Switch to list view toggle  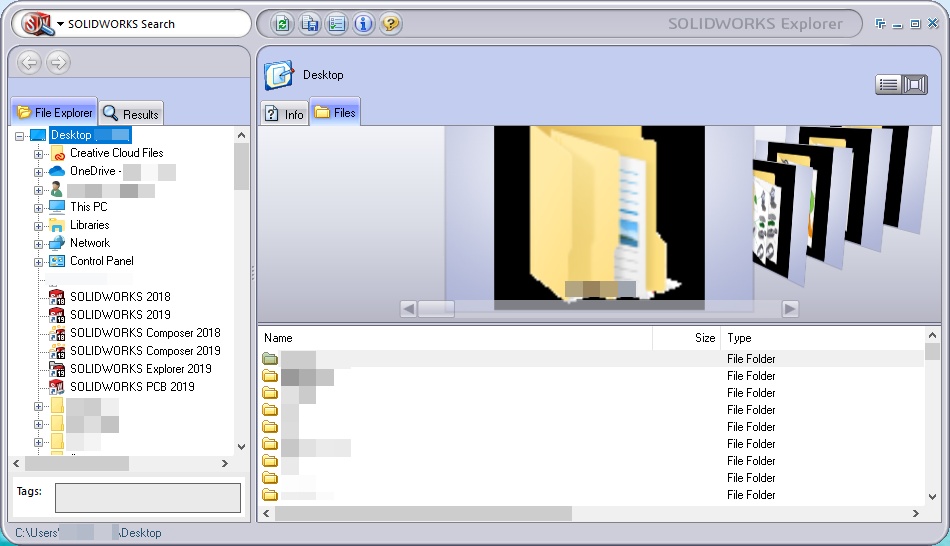(888, 84)
